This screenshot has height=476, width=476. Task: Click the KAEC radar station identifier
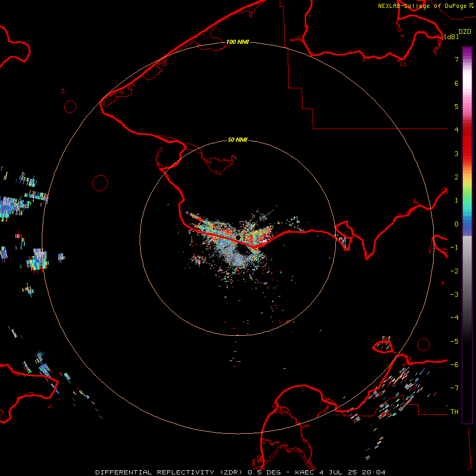[305, 472]
